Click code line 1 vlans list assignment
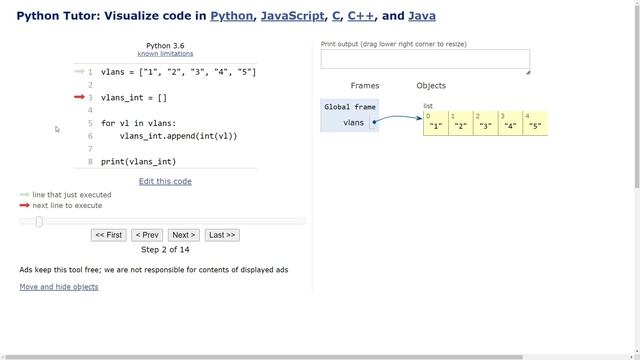Viewport: 640px width, 360px height. (x=178, y=72)
